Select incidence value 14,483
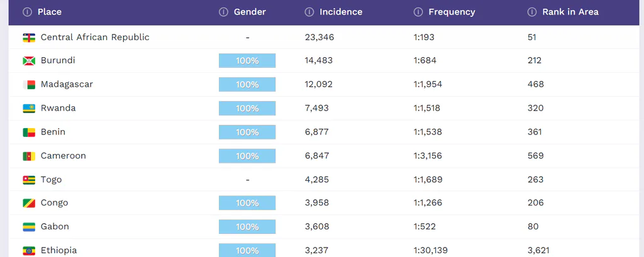Image resolution: width=644 pixels, height=257 pixels. point(319,61)
